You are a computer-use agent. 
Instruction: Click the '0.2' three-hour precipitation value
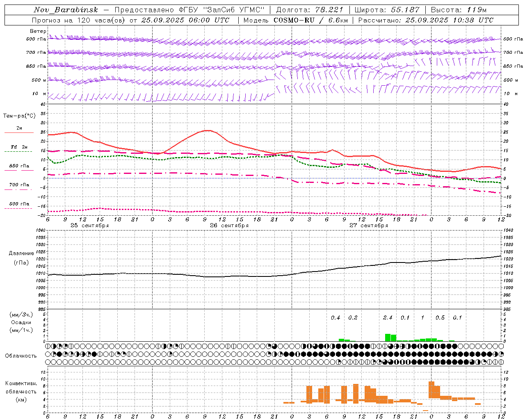coord(353,317)
